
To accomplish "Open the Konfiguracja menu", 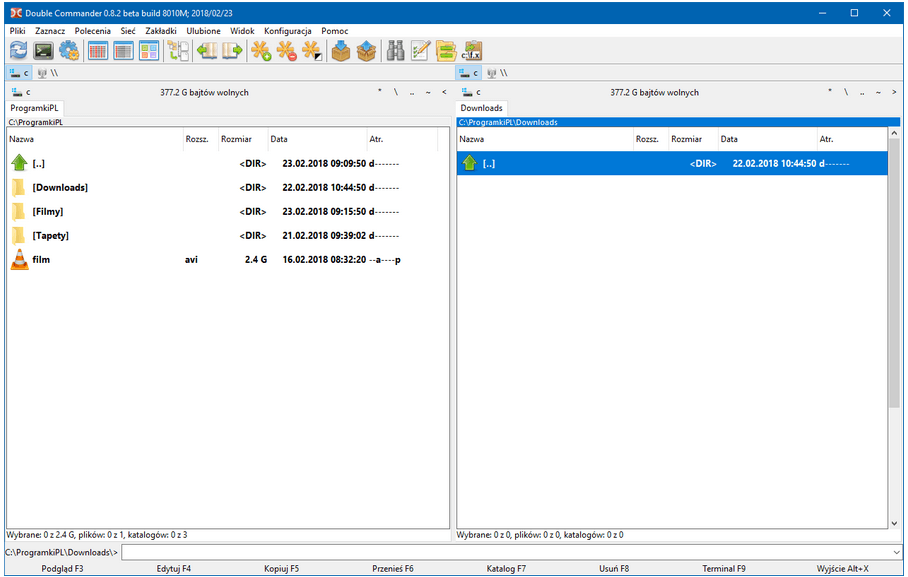I will [288, 31].
